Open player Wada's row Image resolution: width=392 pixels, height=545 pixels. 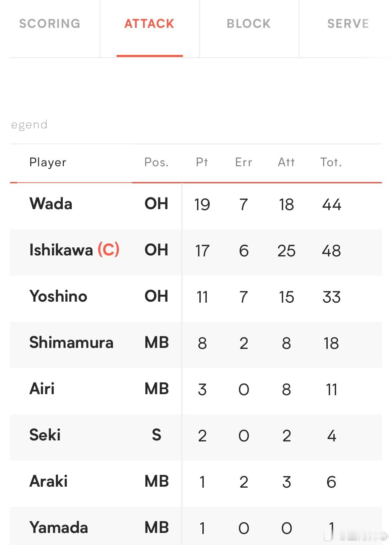coord(196,204)
